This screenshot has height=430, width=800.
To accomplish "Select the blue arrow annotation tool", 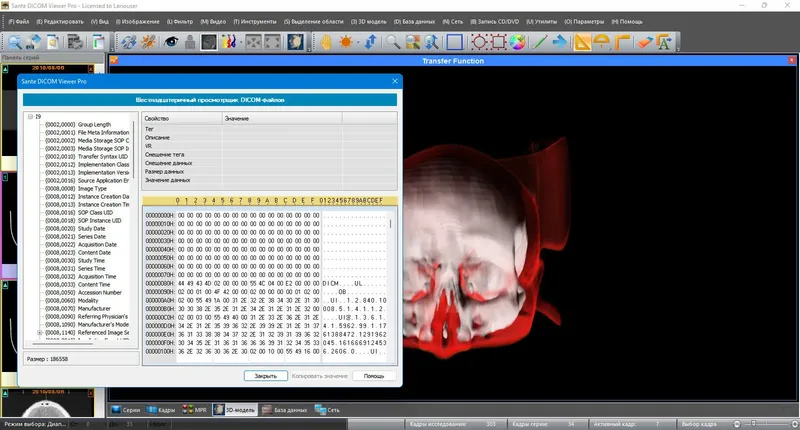I will click(x=560, y=42).
